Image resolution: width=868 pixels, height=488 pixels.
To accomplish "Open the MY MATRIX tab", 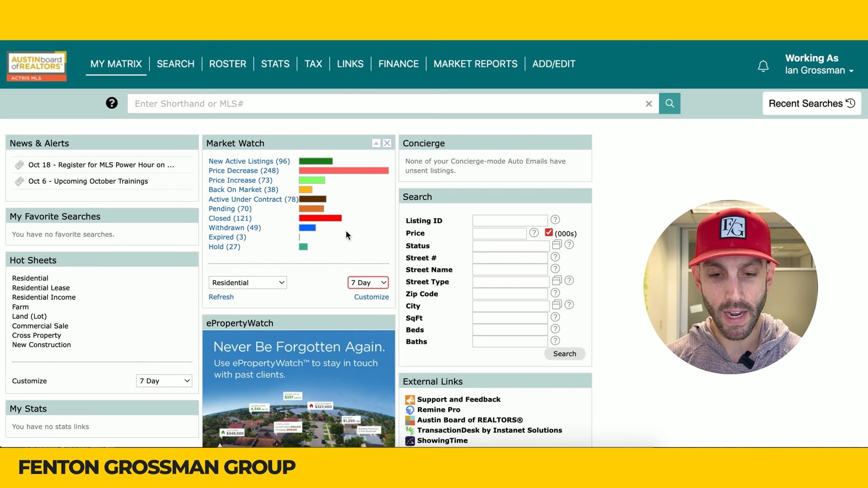I will pos(116,64).
